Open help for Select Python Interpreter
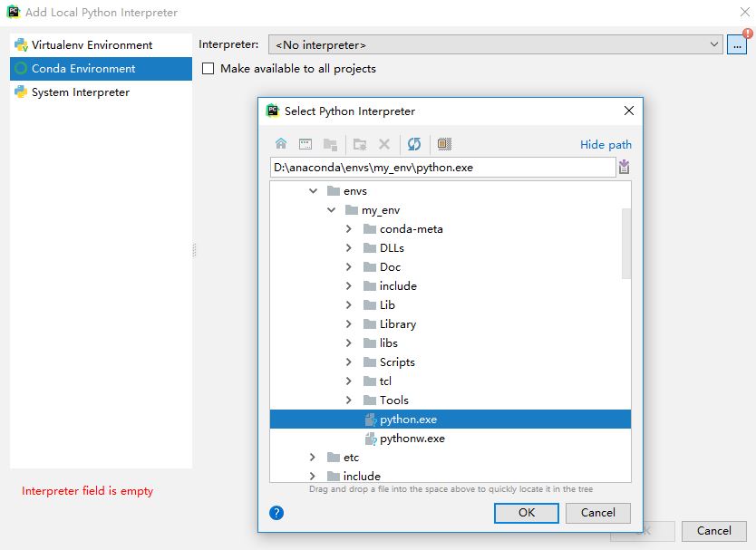 (276, 513)
